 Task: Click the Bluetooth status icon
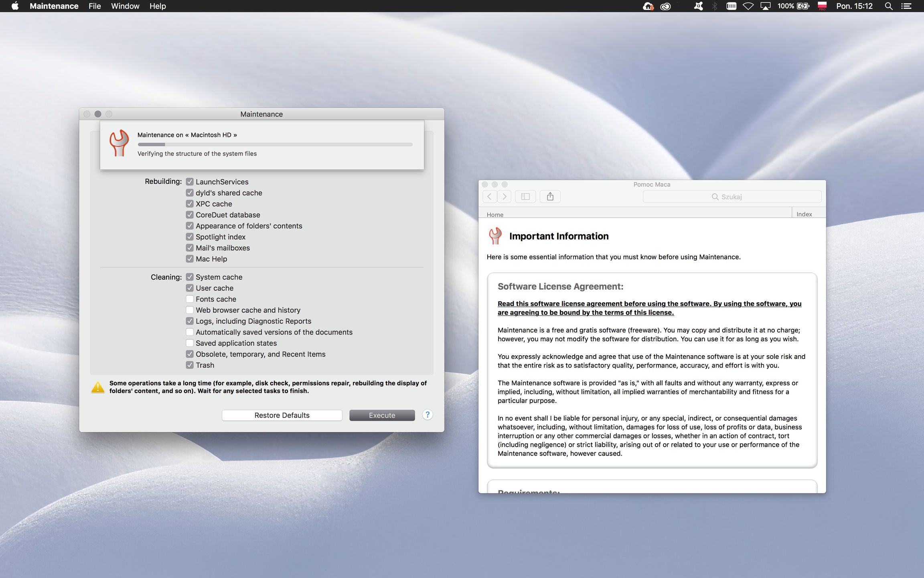(x=714, y=6)
